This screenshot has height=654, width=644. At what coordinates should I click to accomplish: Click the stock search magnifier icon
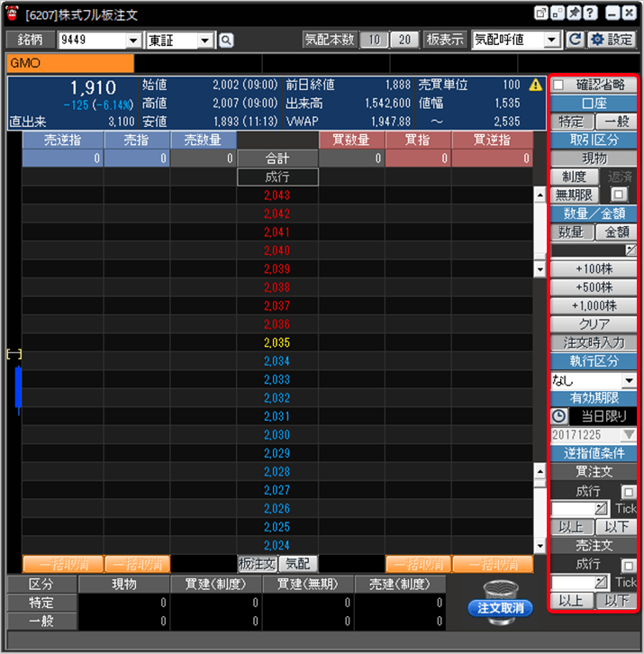click(225, 40)
